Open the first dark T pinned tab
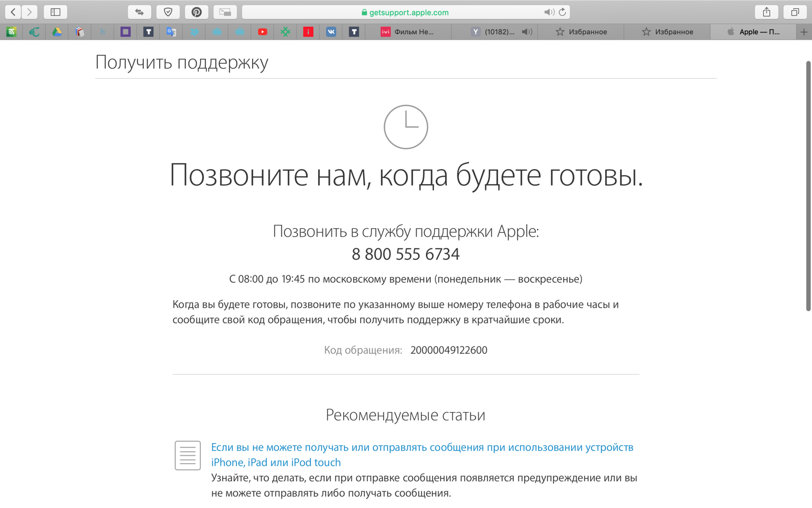This screenshot has width=812, height=508. coord(148,32)
